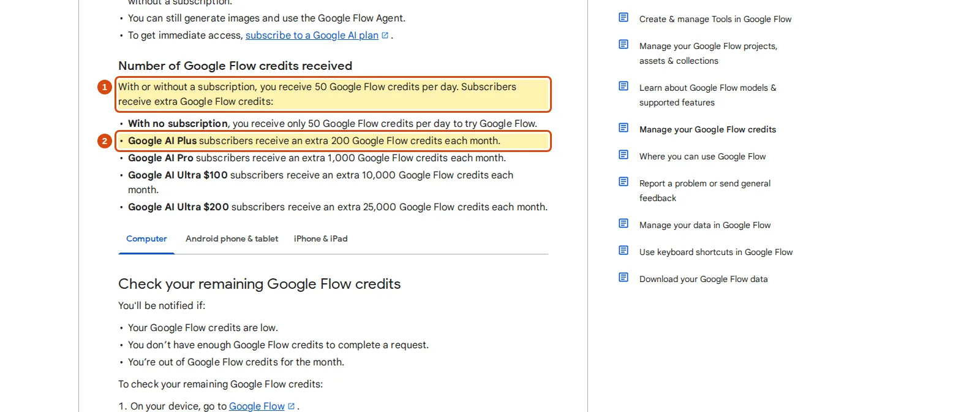Click article icon for Report a problem
The width and height of the screenshot is (980, 412).
click(x=624, y=182)
